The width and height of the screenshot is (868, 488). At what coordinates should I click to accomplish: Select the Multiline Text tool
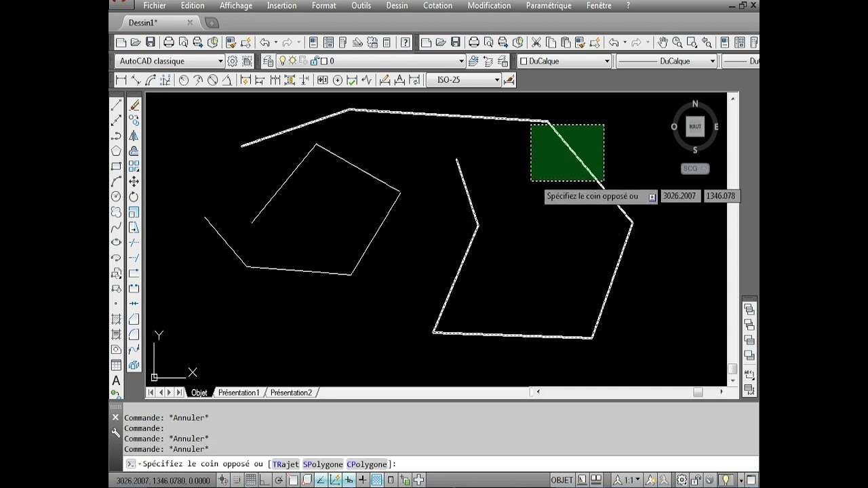[x=116, y=381]
